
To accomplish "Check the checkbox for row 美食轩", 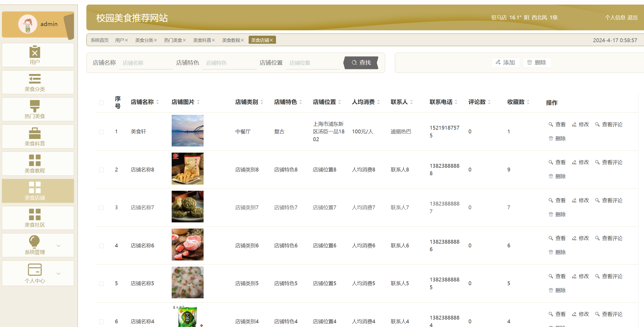I will click(101, 132).
